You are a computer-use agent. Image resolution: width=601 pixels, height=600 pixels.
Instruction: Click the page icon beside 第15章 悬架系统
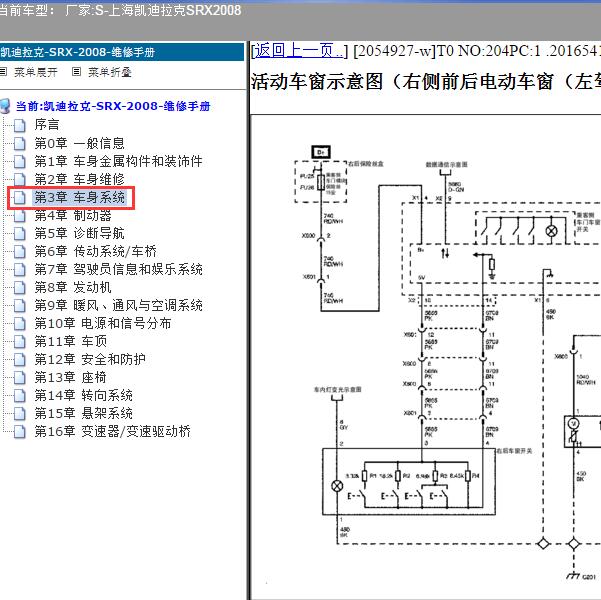tap(20, 414)
